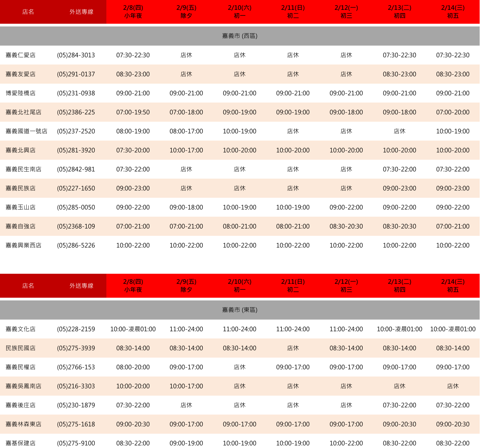Click 外送專線 header in bottom table
This screenshot has width=481, height=448.
[81, 286]
